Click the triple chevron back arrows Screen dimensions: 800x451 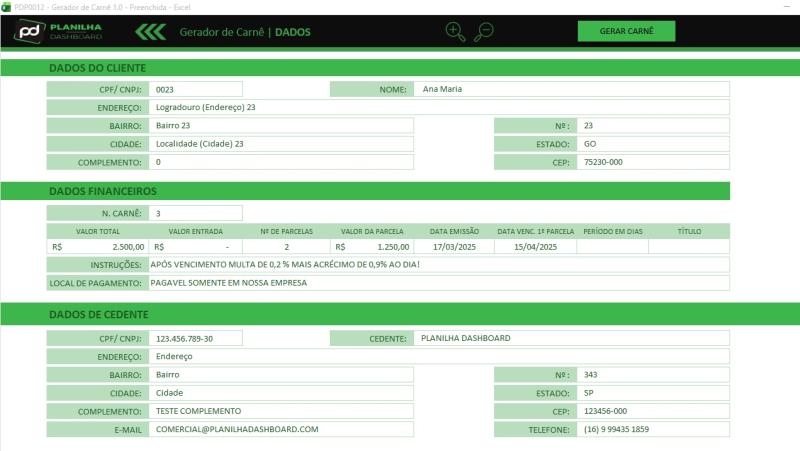151,32
